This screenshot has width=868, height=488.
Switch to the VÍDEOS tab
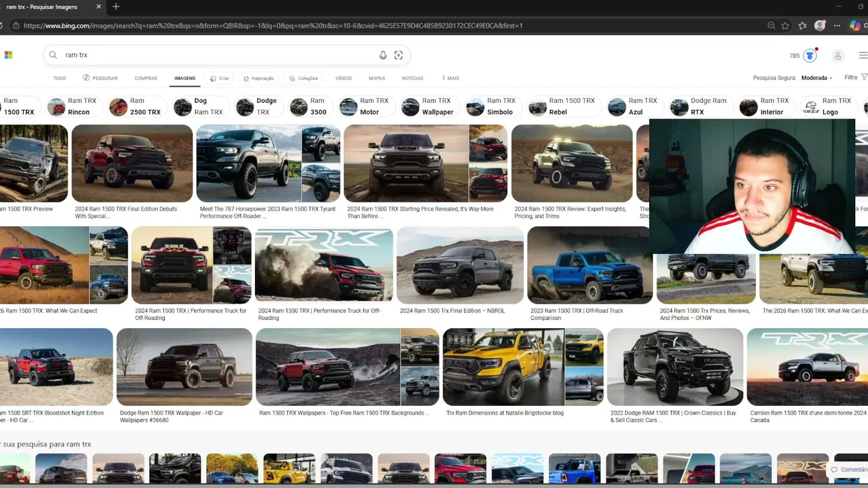pyautogui.click(x=344, y=78)
